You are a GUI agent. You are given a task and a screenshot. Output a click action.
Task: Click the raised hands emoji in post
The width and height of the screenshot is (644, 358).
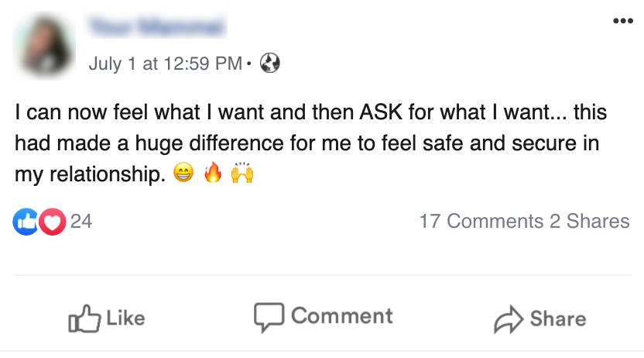241,174
